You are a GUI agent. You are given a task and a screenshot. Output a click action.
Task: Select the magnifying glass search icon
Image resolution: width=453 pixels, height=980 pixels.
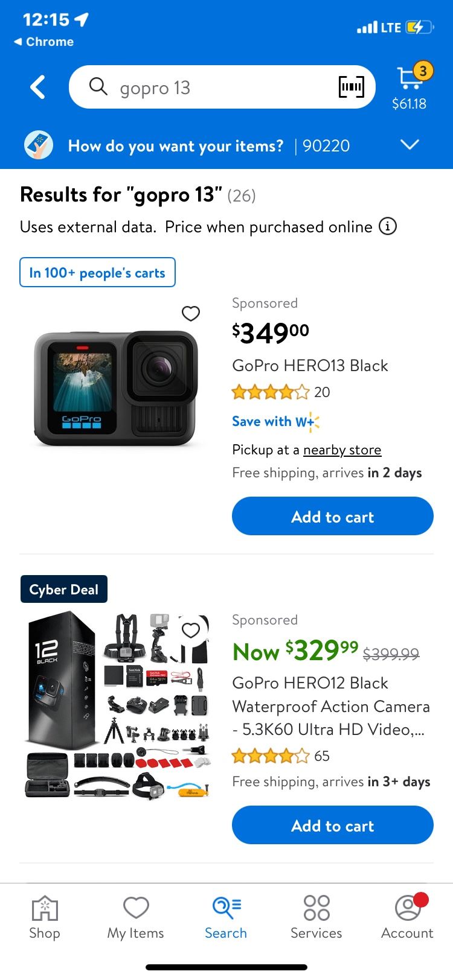pyautogui.click(x=98, y=87)
